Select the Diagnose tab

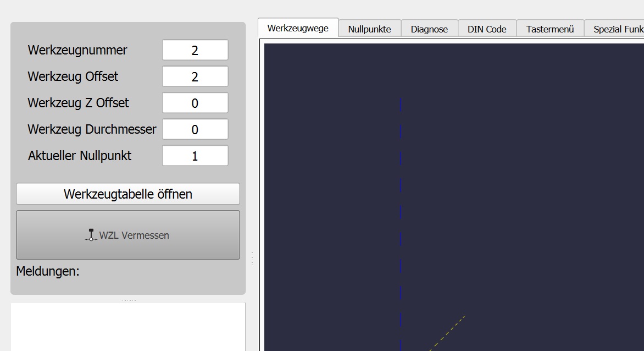point(429,29)
